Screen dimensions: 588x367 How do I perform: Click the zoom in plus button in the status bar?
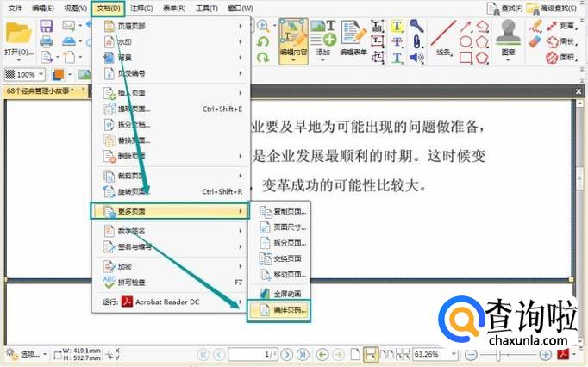545,354
